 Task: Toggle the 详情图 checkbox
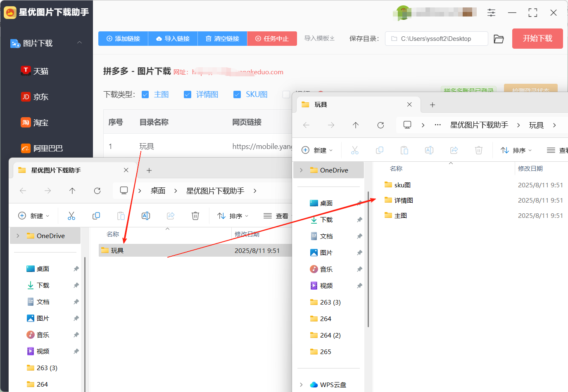tap(188, 94)
